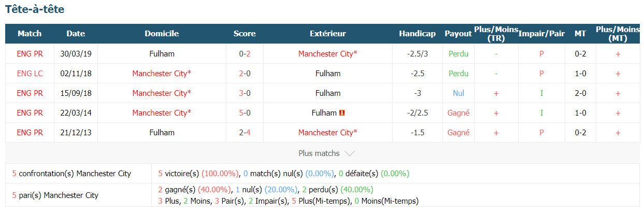The height and width of the screenshot is (213, 644).
Task: Select the 3-0 score against Fulham
Action: [245, 93]
